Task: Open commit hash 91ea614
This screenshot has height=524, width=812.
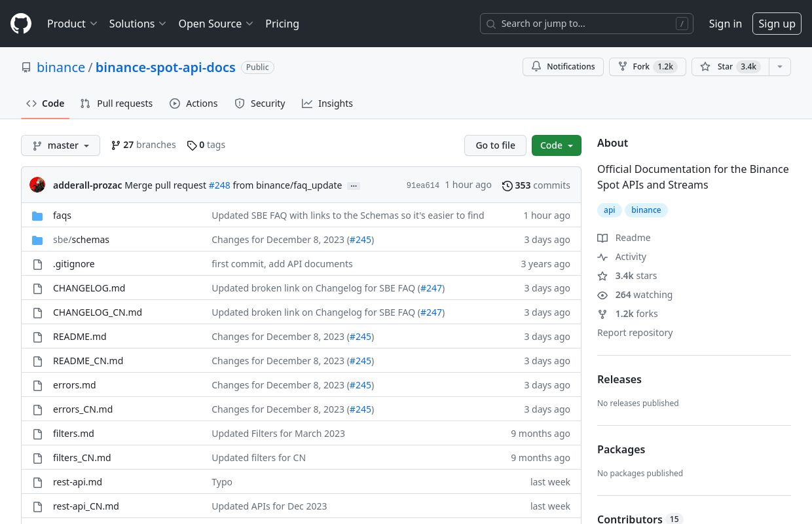Action: click(x=423, y=185)
